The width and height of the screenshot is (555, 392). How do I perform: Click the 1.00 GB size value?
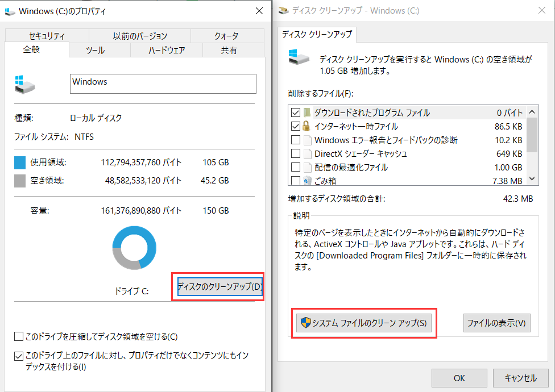(x=508, y=168)
